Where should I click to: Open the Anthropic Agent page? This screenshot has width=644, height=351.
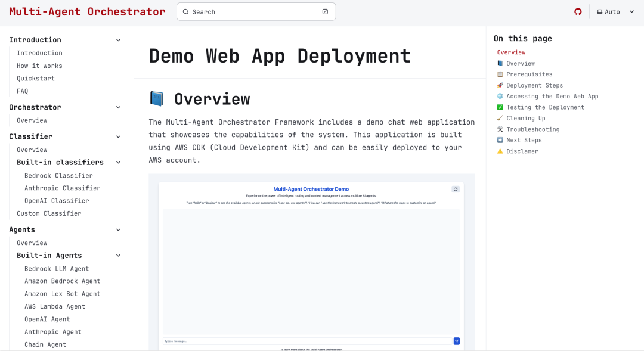point(53,332)
